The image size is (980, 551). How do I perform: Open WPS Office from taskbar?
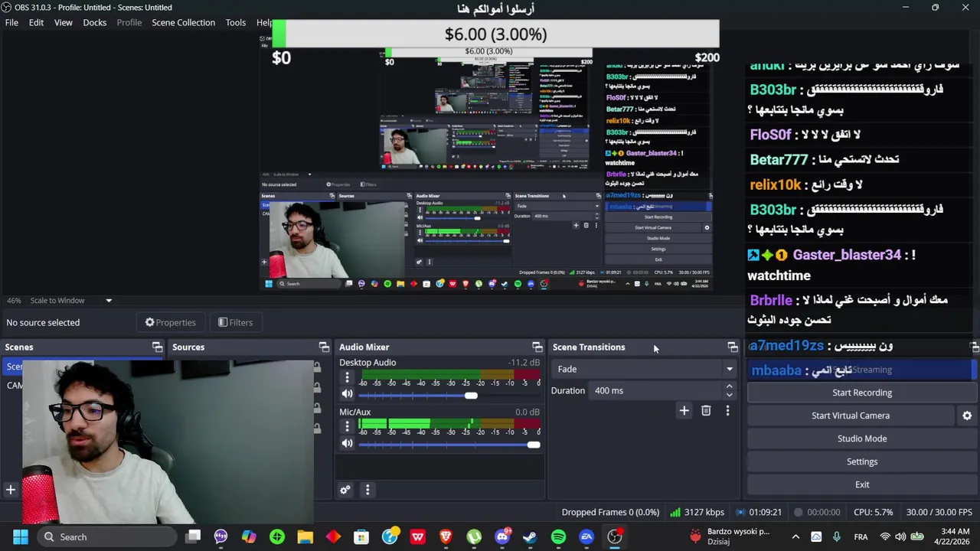pos(418,536)
